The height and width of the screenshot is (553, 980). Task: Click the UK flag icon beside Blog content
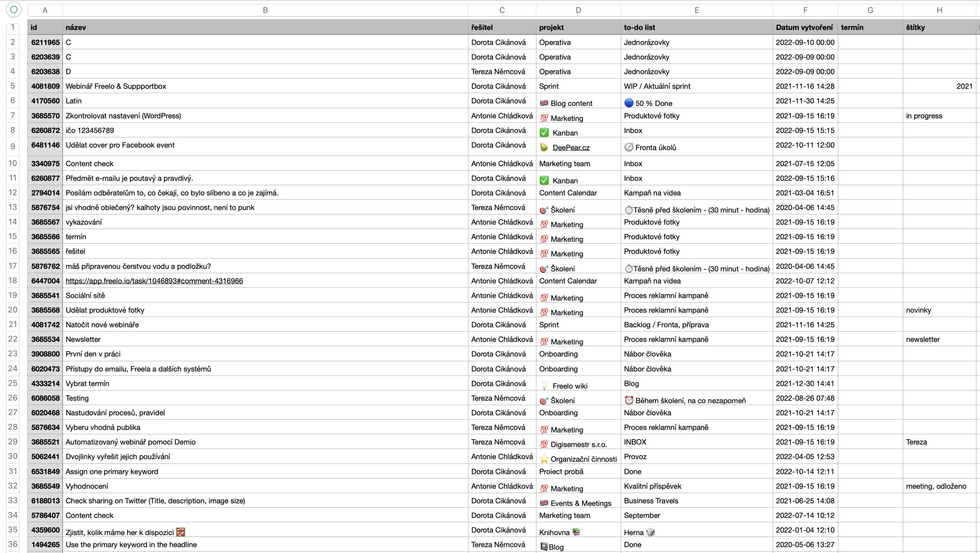click(x=544, y=103)
